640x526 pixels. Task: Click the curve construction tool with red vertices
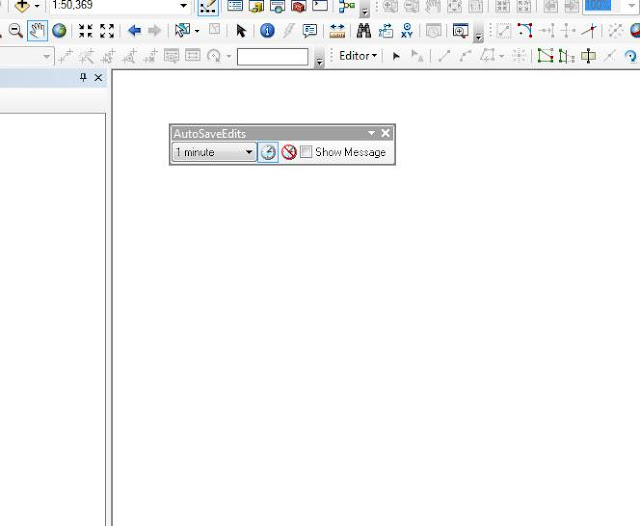(x=525, y=31)
